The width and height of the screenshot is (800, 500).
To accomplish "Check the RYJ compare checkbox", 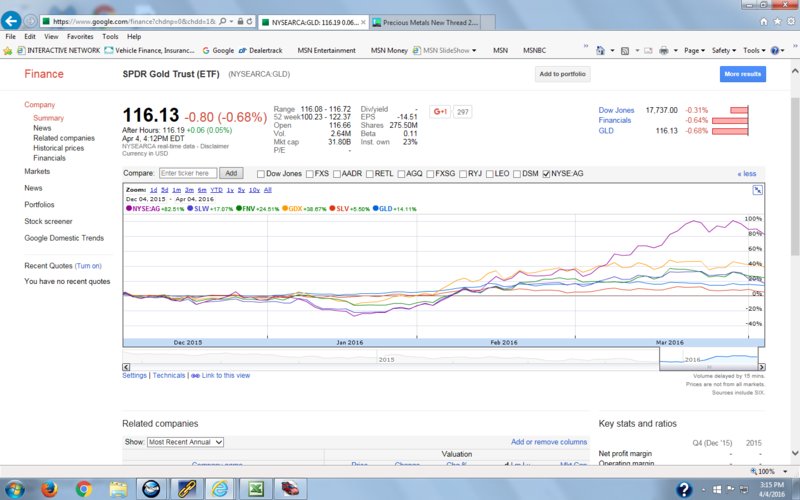I will (x=463, y=174).
